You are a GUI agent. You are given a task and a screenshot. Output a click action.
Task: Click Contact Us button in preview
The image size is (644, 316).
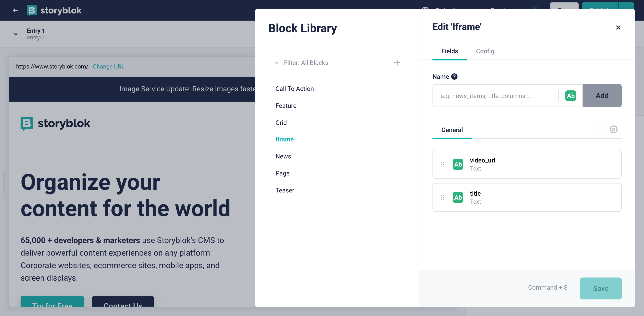coord(123,301)
